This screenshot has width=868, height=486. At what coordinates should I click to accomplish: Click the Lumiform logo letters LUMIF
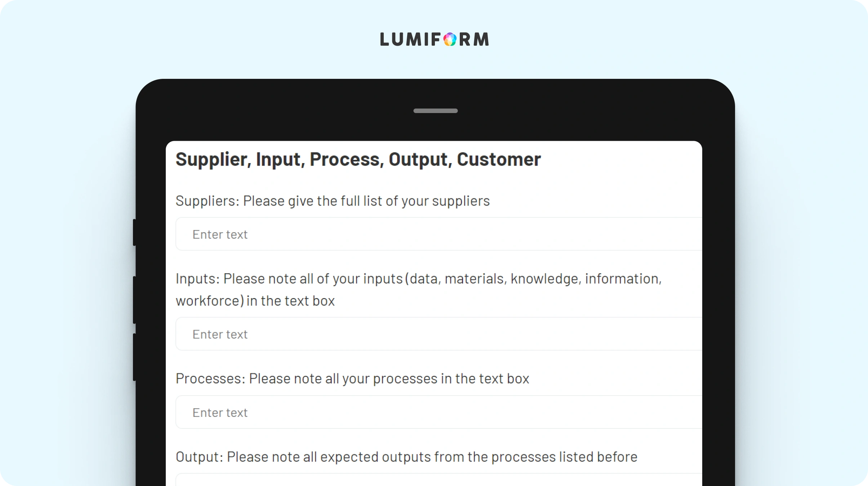click(410, 39)
